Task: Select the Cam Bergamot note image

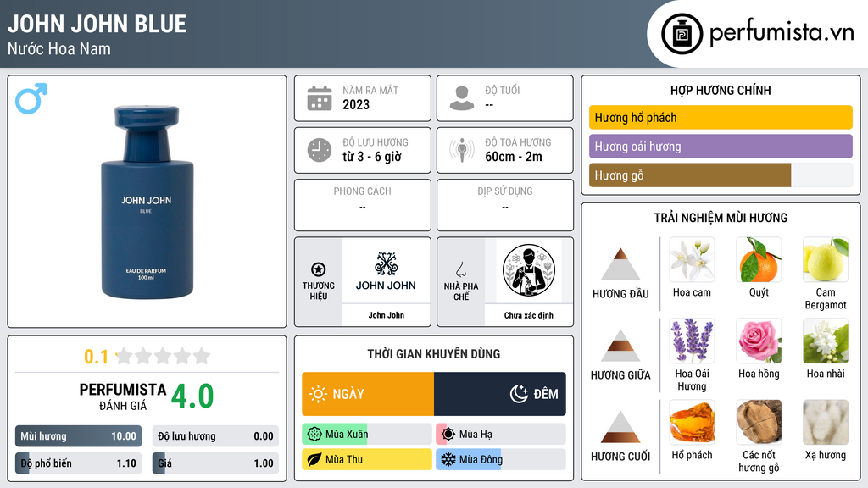Action: coord(826,259)
